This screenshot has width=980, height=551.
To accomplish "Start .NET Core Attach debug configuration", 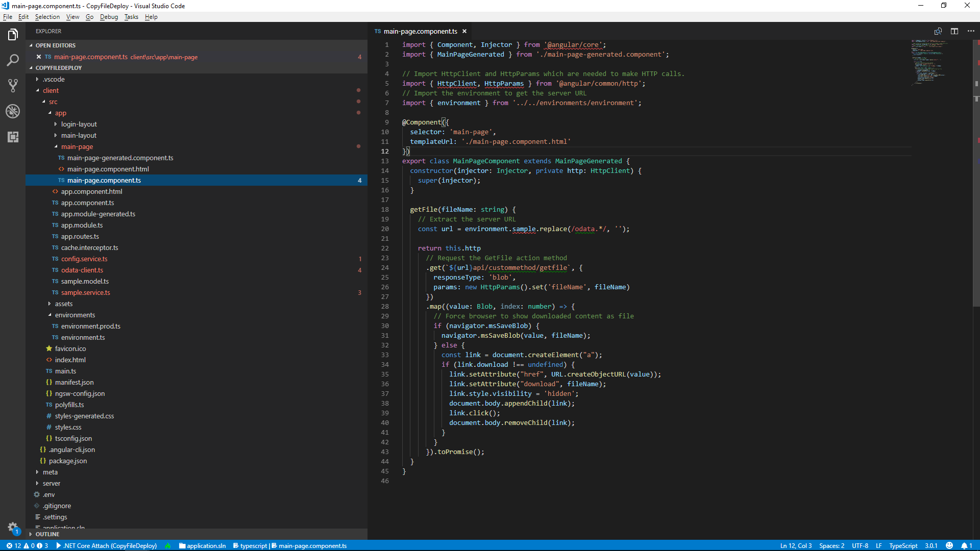I will (x=107, y=545).
